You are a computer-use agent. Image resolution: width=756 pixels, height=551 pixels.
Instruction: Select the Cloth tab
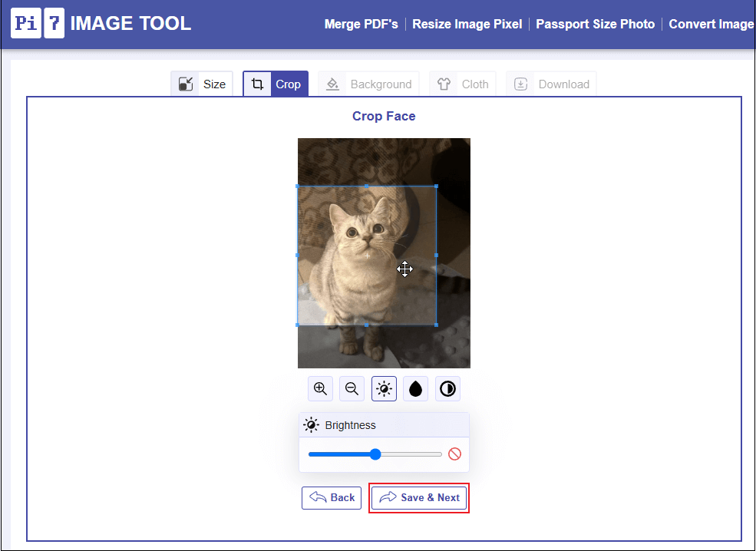tap(462, 84)
